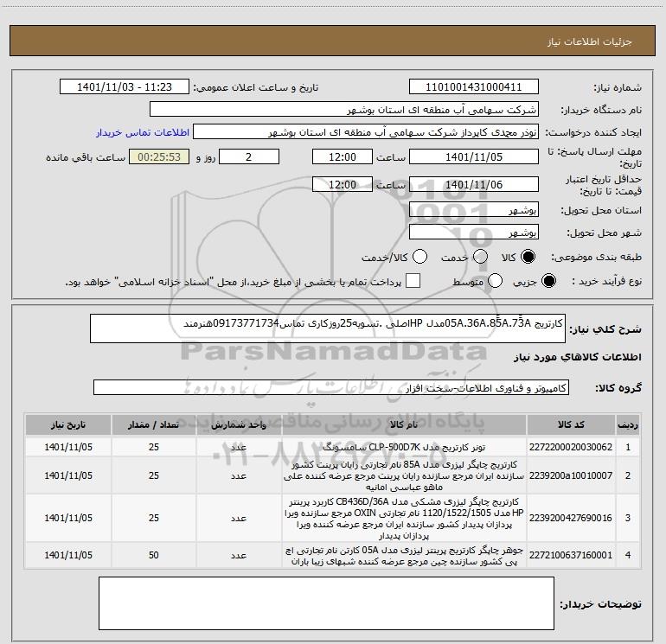Select the خدمت radio button
This screenshot has width=666, height=644.
480,257
